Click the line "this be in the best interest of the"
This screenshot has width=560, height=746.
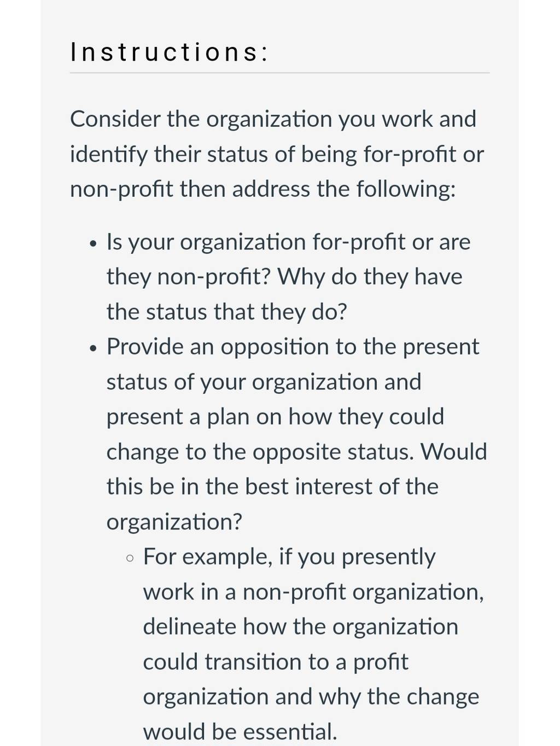(x=272, y=487)
